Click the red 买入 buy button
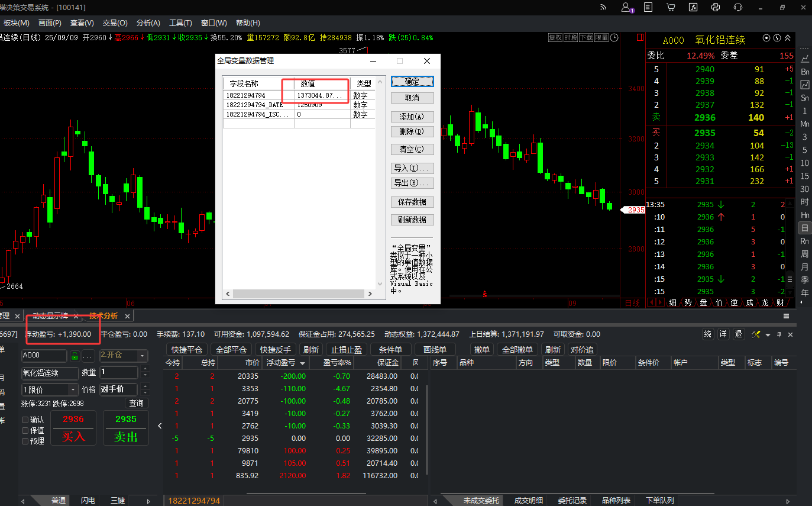Image resolution: width=812 pixels, height=506 pixels. (x=73, y=428)
